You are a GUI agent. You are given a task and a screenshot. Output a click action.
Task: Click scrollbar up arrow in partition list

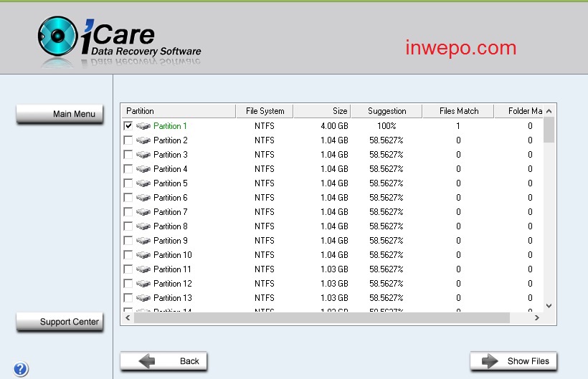tap(549, 111)
